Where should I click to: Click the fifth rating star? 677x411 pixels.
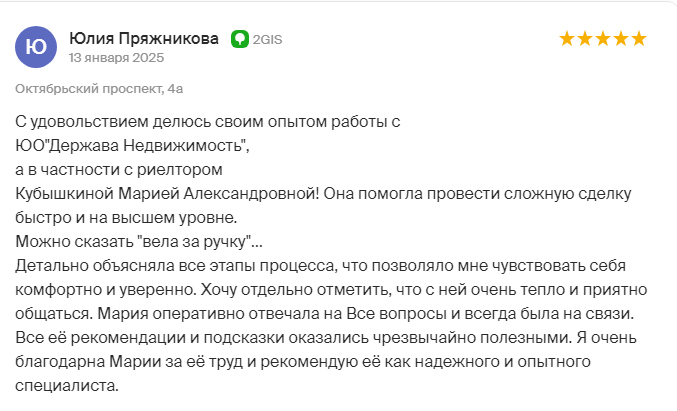click(x=639, y=39)
